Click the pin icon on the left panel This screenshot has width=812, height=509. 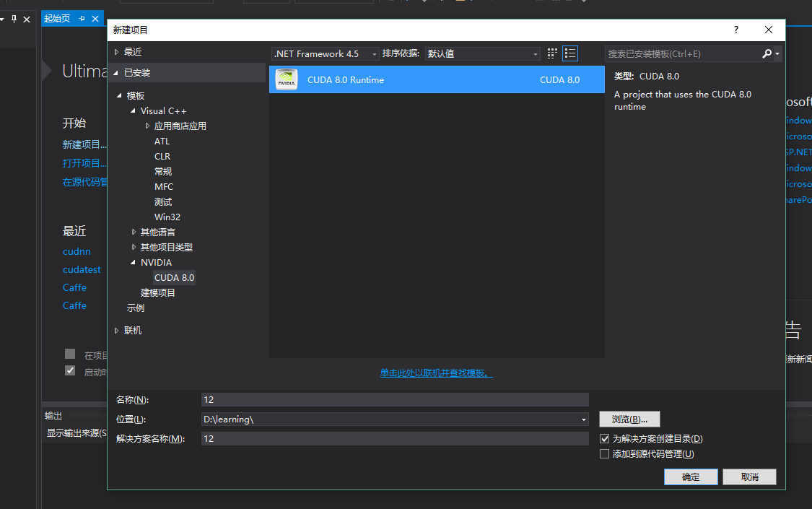tap(14, 19)
